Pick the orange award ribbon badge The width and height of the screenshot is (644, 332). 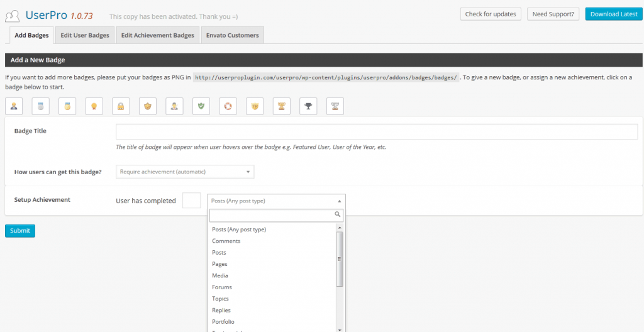coord(94,106)
